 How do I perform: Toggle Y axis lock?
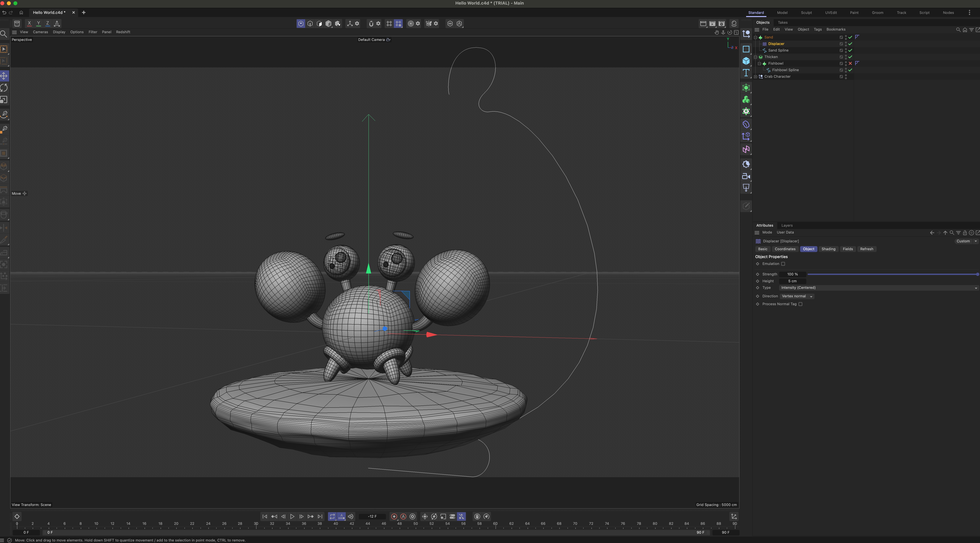38,23
